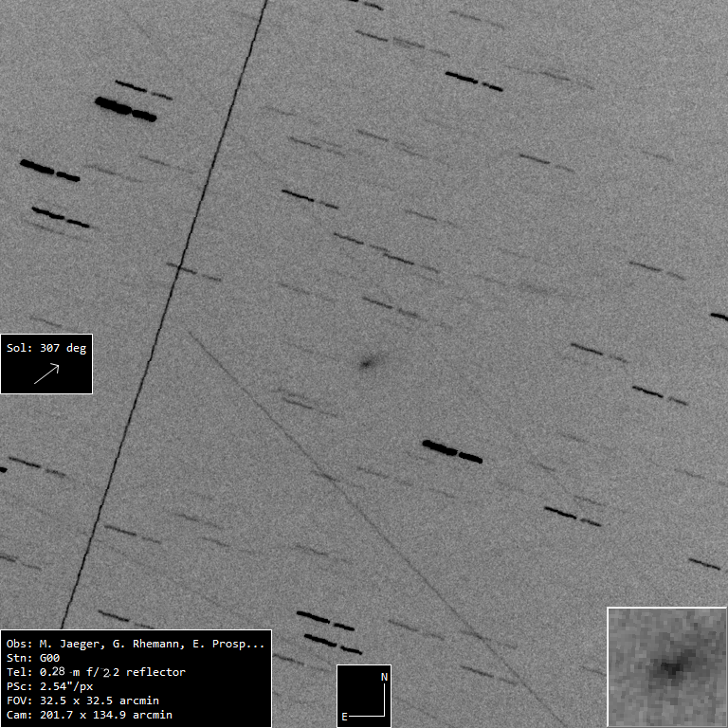Click the N label on the compass
The image size is (728, 728).
(x=384, y=677)
